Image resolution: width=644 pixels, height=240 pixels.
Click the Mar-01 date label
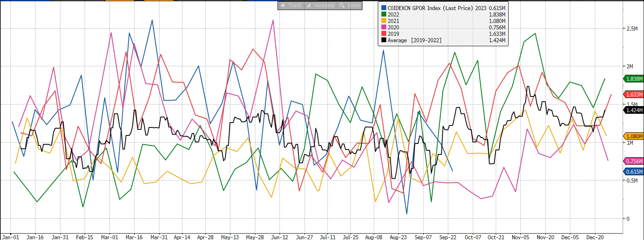point(110,237)
